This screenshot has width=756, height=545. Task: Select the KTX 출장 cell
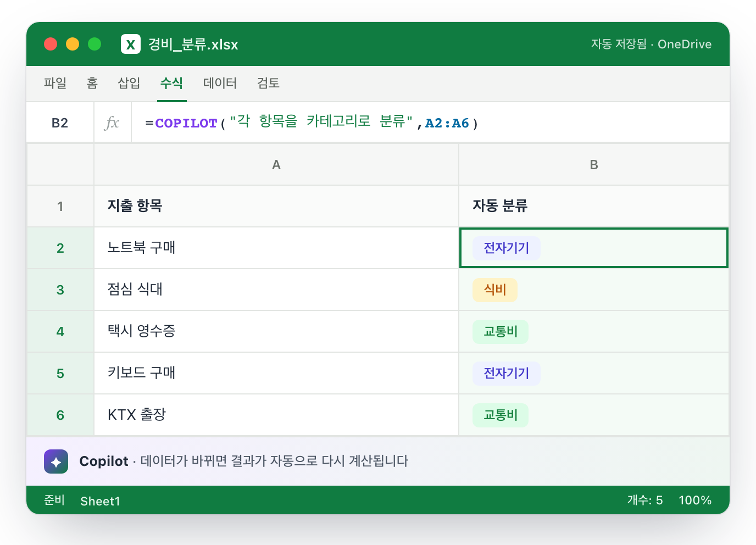[276, 415]
